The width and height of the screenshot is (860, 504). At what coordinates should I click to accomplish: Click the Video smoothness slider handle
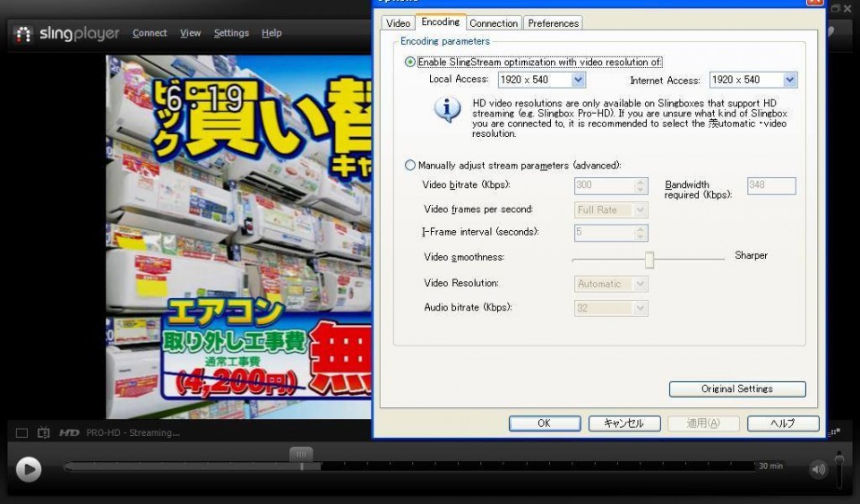649,260
